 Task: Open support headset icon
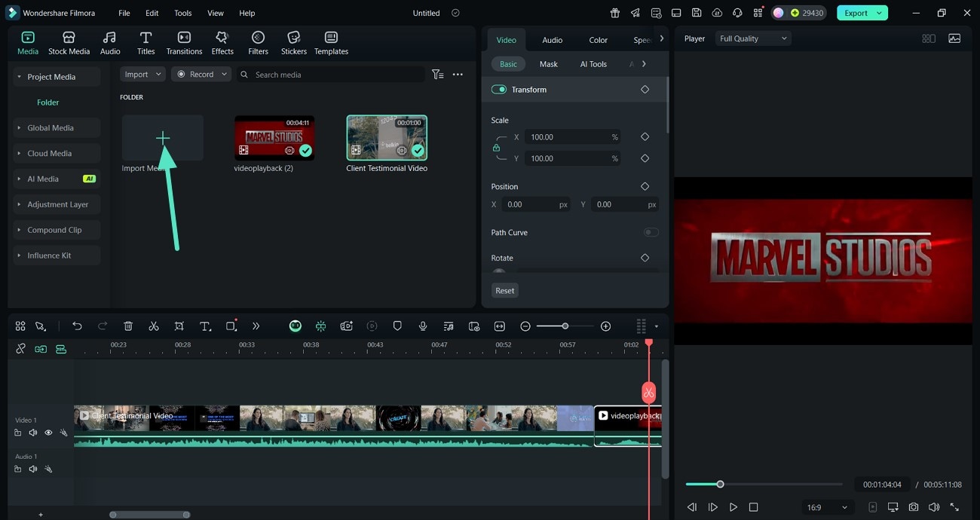pos(737,13)
